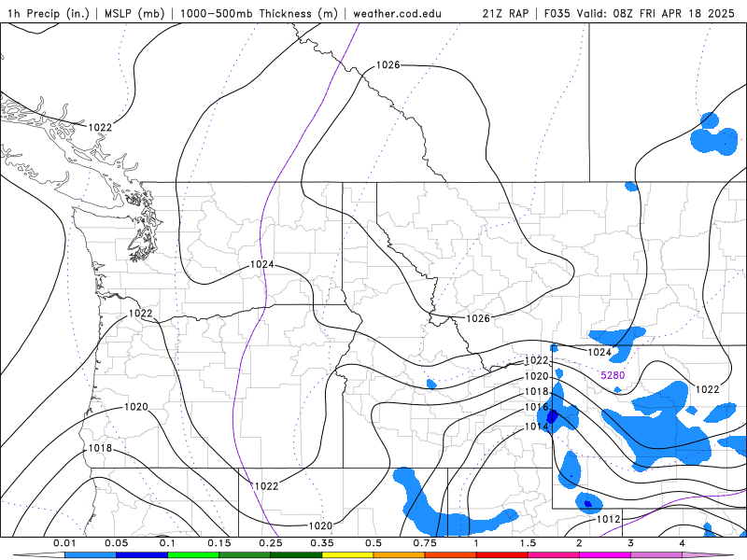Image resolution: width=747 pixels, height=560 pixels.
Task: Choose the orange-red 0.75–1 legend swatch
Action: (x=450, y=555)
